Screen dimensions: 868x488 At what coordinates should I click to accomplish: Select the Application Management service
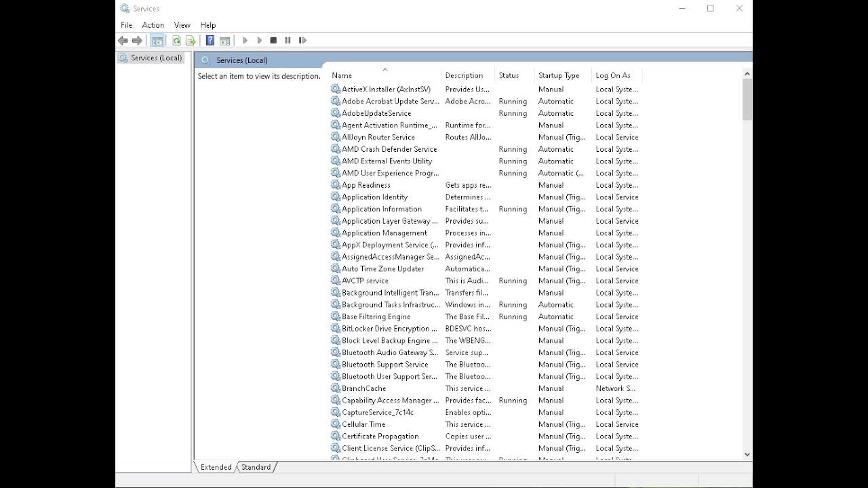[x=485, y=233]
